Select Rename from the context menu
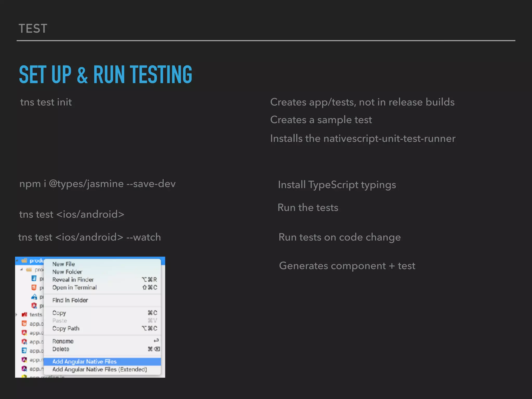Image resolution: width=532 pixels, height=399 pixels. tap(63, 341)
